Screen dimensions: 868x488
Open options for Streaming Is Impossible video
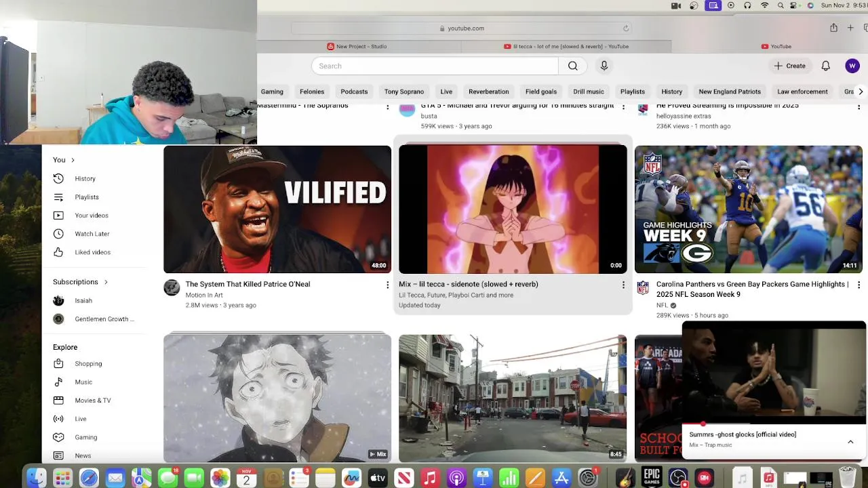(859, 107)
